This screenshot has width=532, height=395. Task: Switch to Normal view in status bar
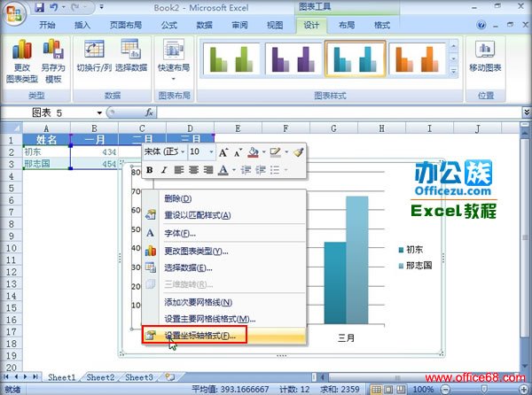pyautogui.click(x=376, y=389)
